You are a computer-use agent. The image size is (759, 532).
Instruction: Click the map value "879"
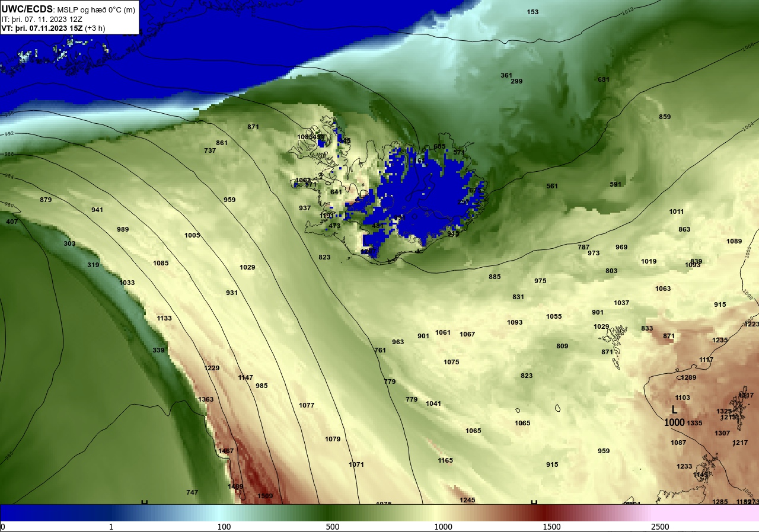tap(46, 200)
